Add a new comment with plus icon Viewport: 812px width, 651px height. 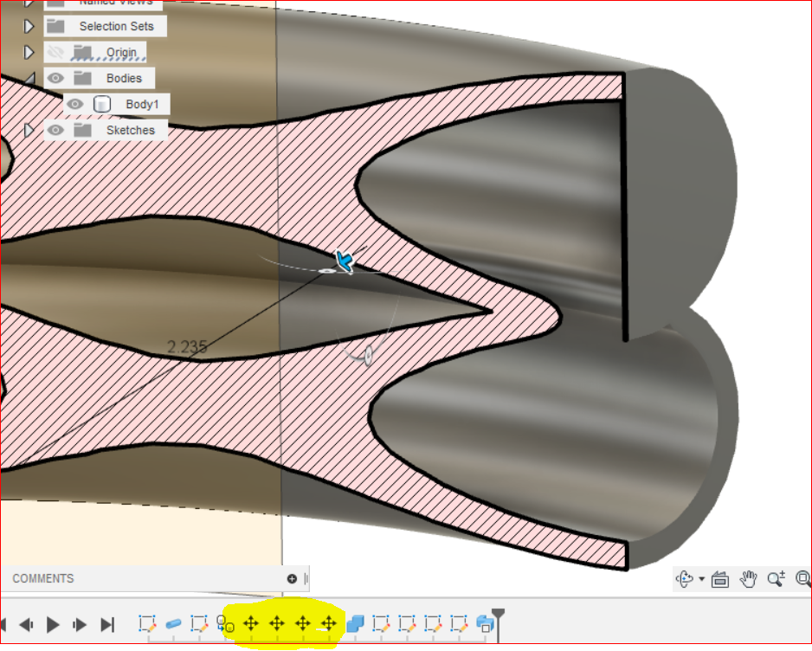[x=292, y=578]
